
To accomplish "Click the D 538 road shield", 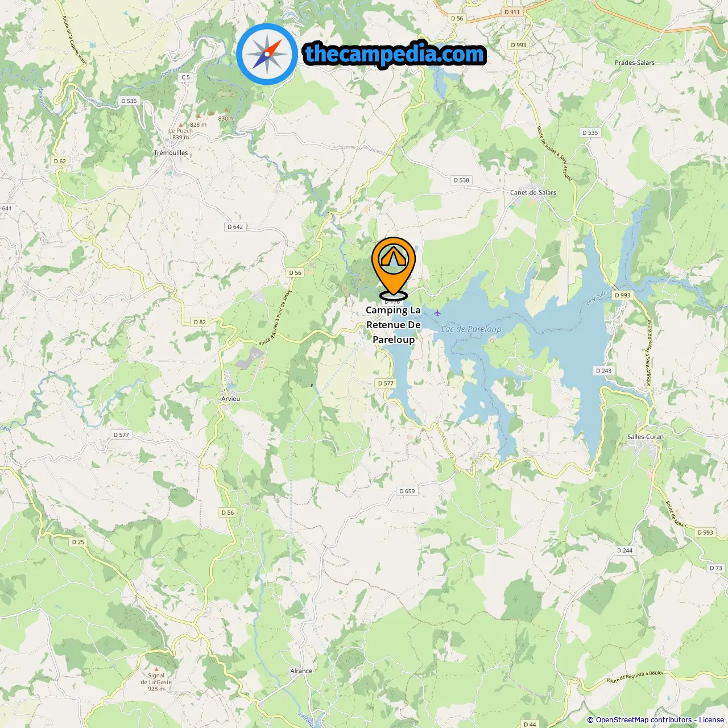I will click(x=461, y=180).
